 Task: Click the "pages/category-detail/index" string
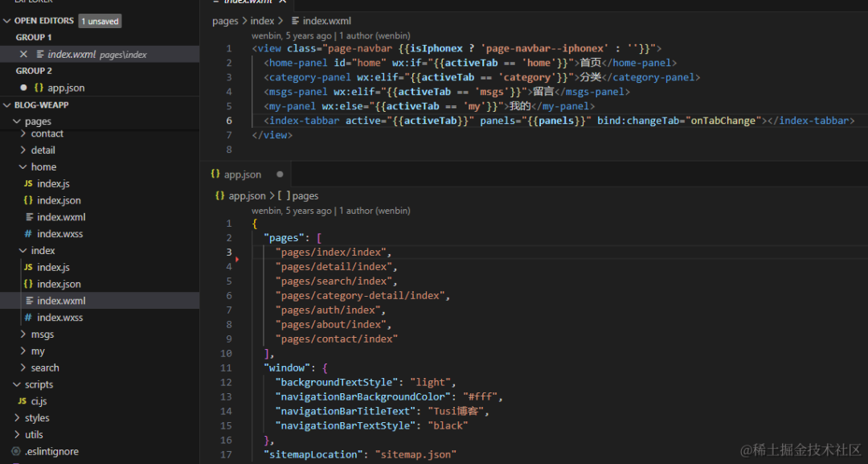click(x=360, y=296)
